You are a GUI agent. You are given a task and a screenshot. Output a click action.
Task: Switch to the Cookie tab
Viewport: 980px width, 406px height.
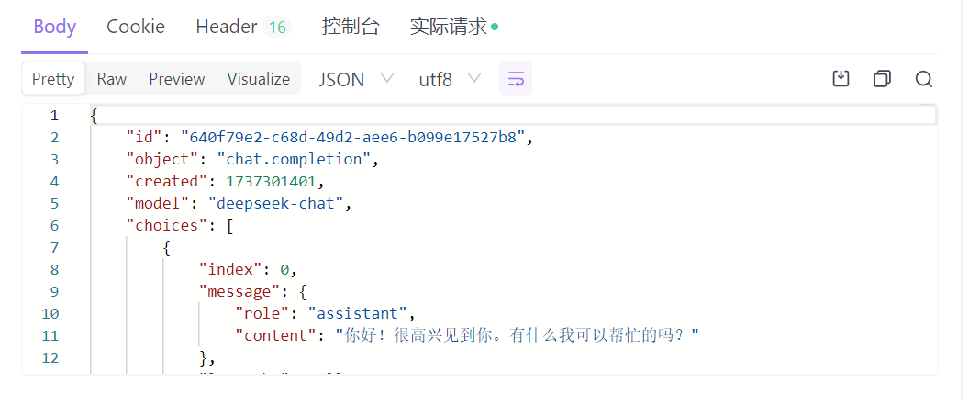click(136, 27)
